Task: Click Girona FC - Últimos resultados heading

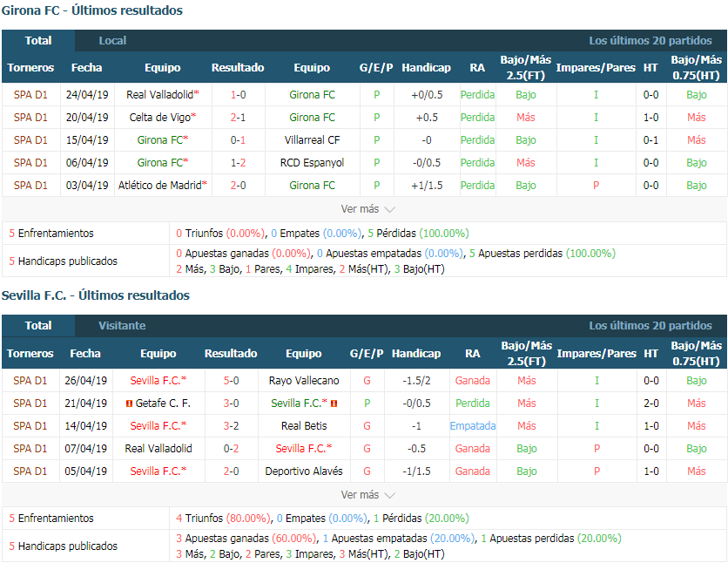Action: (x=92, y=10)
